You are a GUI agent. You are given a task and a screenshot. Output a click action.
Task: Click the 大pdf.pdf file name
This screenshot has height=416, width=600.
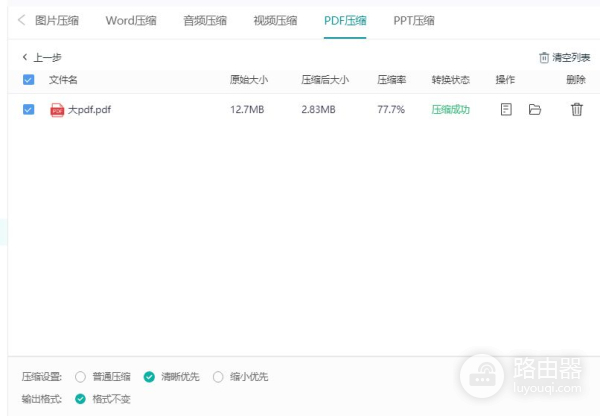point(89,110)
